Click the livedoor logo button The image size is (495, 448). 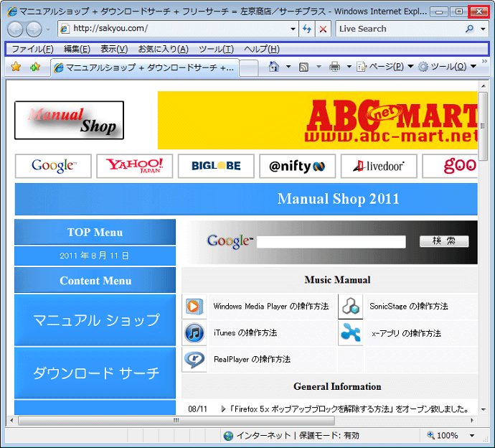[x=379, y=166]
